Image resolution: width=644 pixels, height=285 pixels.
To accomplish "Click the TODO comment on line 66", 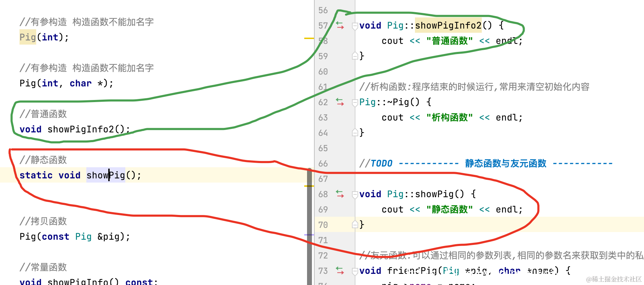I will 486,163.
